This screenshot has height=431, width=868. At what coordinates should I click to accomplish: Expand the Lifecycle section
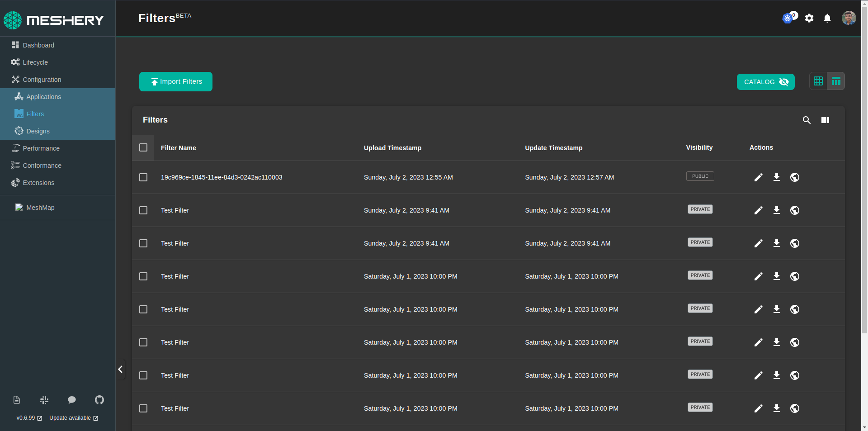tap(35, 62)
